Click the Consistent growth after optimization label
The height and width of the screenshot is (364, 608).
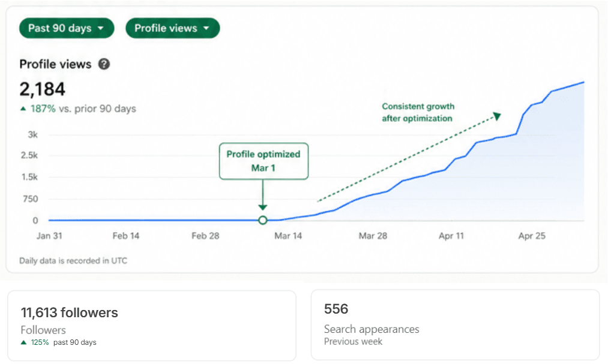pos(418,112)
